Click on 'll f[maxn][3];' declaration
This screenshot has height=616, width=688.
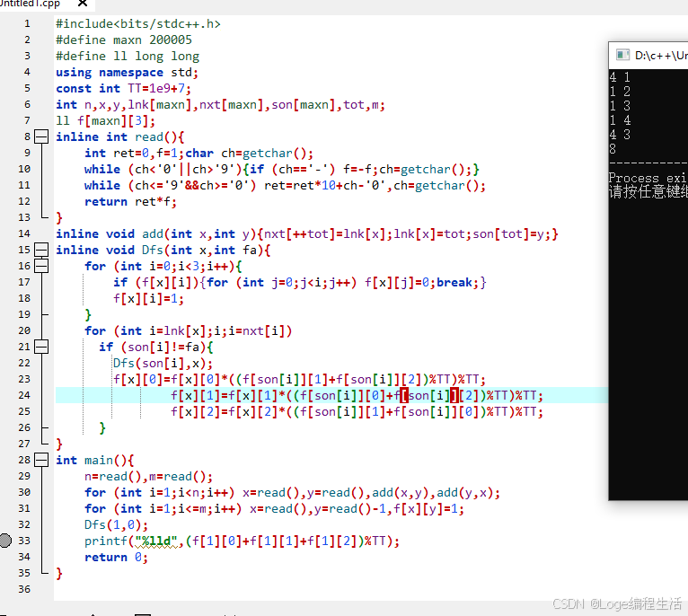[105, 120]
